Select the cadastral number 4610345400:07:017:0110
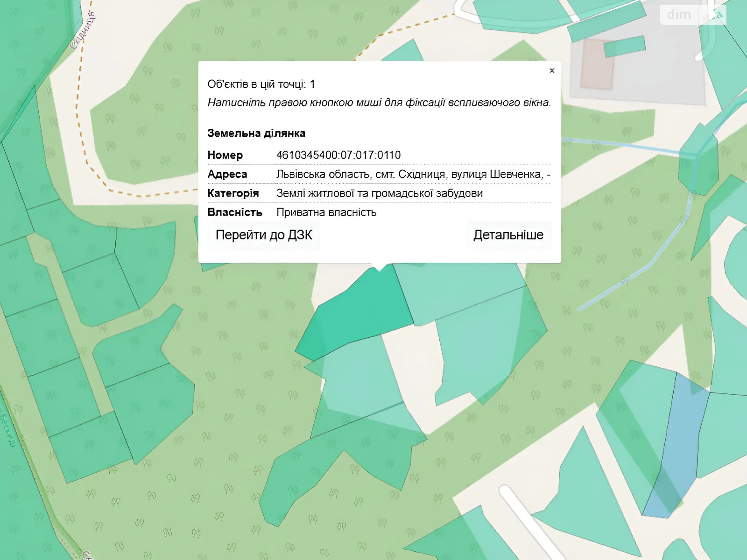This screenshot has width=747, height=560. point(338,155)
